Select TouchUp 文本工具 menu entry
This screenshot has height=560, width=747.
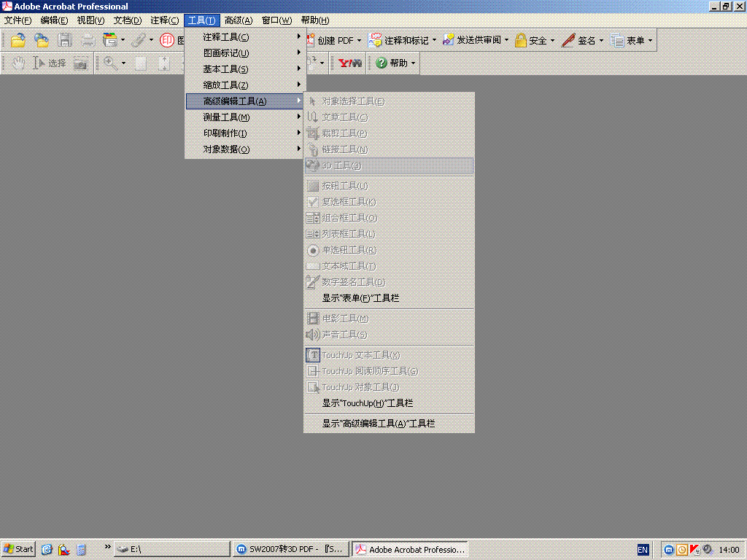[x=389, y=355]
